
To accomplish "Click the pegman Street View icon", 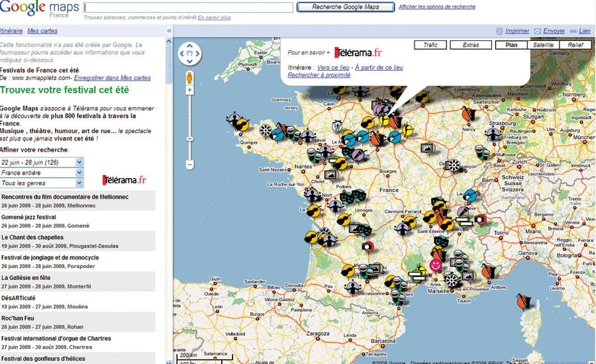I will [189, 78].
